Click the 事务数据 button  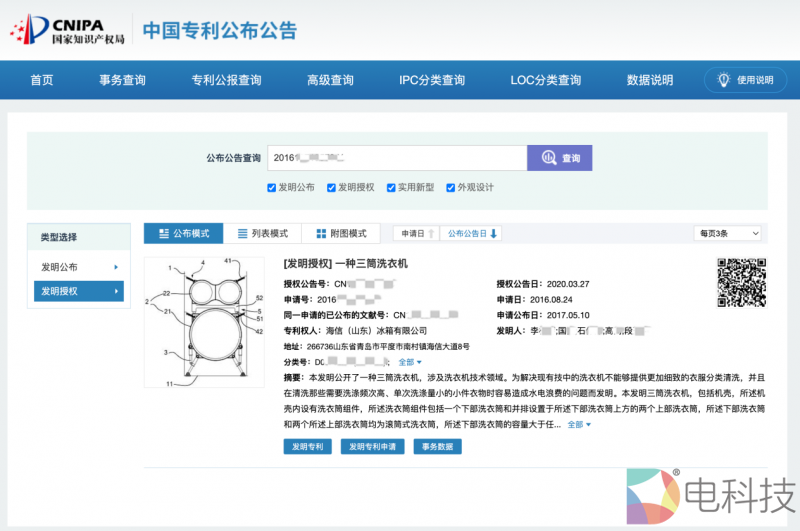(x=437, y=447)
